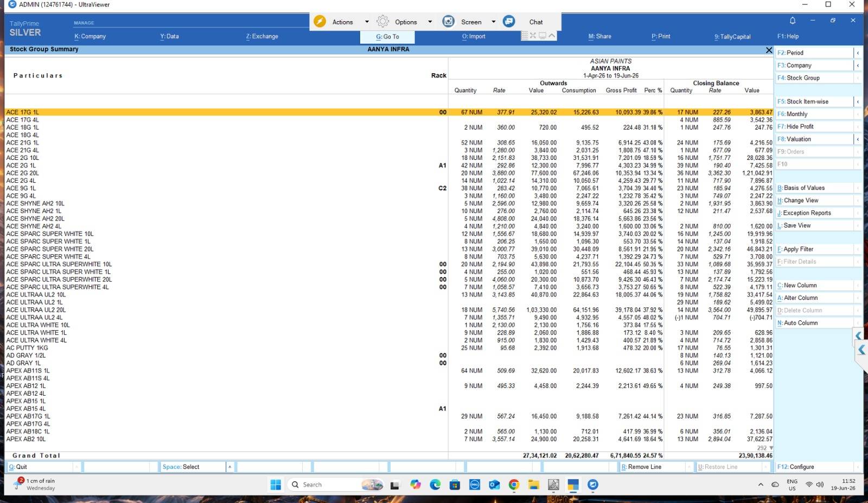Click F12: Configure button
The width and height of the screenshot is (868, 503).
click(x=814, y=467)
